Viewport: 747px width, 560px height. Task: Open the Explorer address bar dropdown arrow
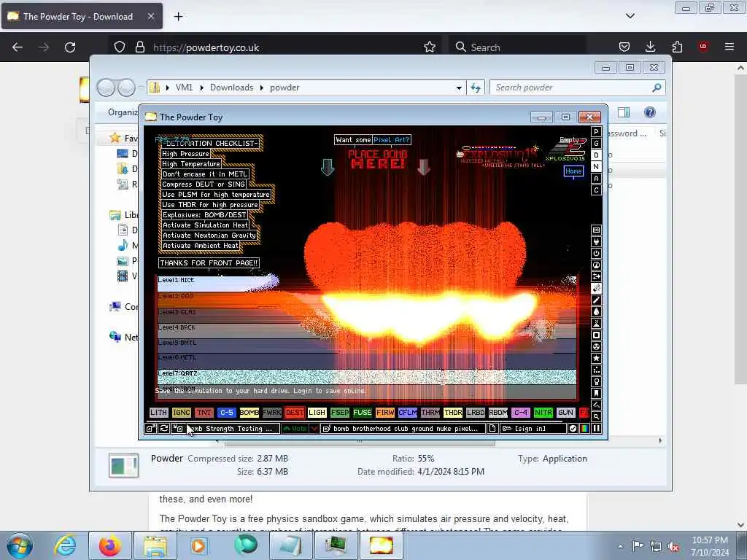(x=459, y=87)
